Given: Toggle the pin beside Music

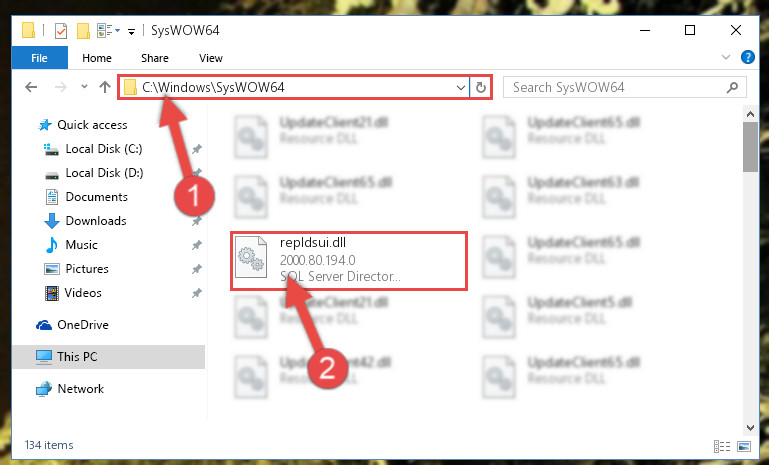Looking at the screenshot, I should click(197, 245).
